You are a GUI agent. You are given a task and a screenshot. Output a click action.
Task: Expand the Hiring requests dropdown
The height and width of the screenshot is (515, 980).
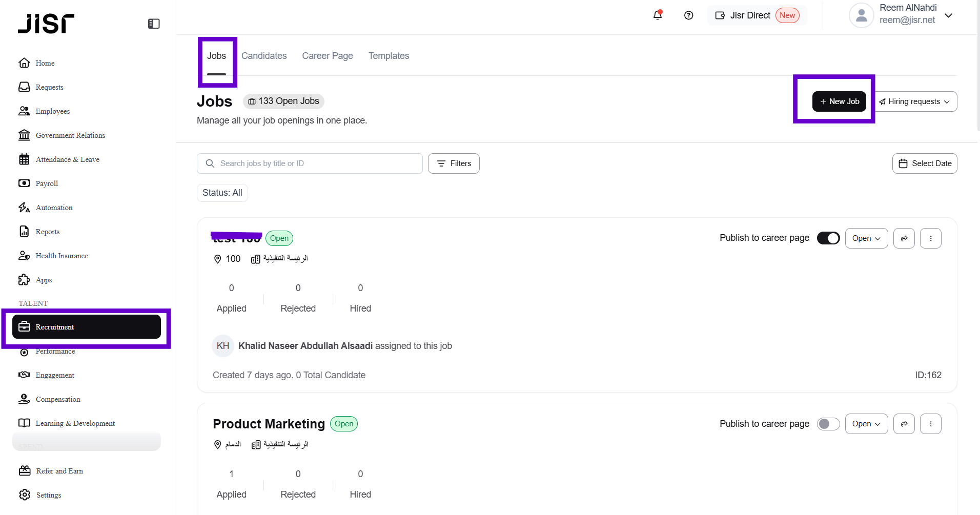pyautogui.click(x=915, y=101)
